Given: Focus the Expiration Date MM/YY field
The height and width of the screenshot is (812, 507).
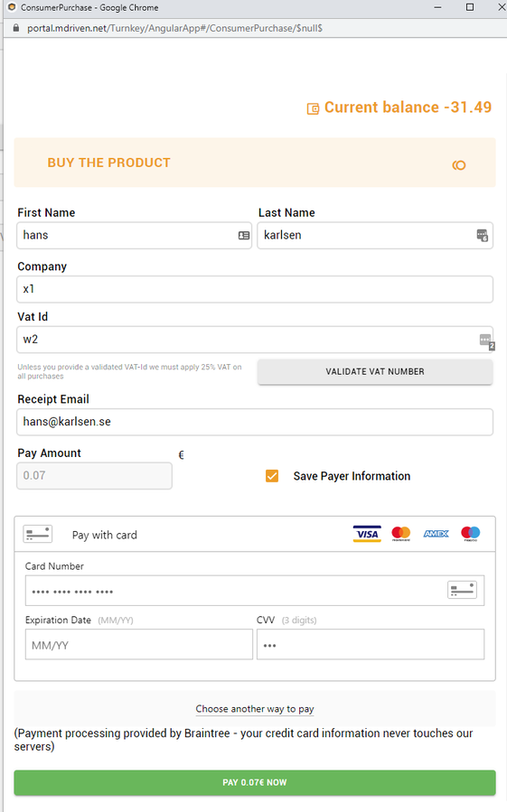Looking at the screenshot, I should tap(139, 644).
